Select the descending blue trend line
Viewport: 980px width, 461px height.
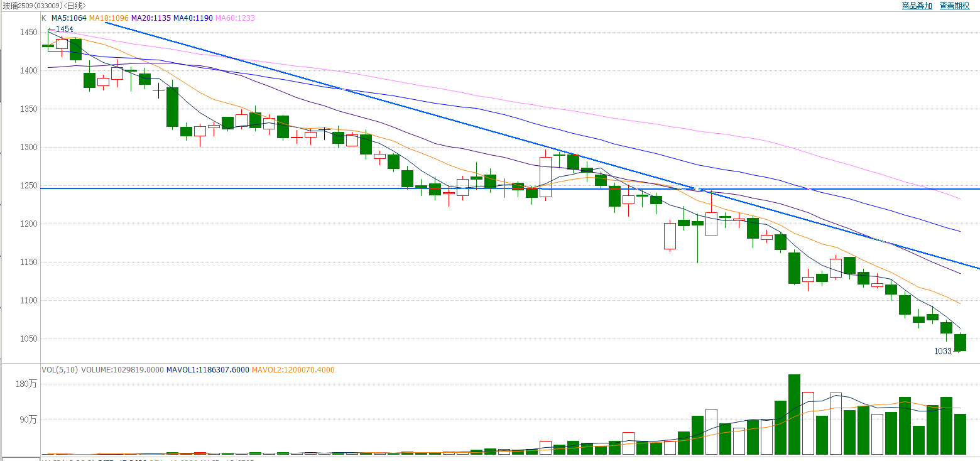pyautogui.click(x=542, y=145)
